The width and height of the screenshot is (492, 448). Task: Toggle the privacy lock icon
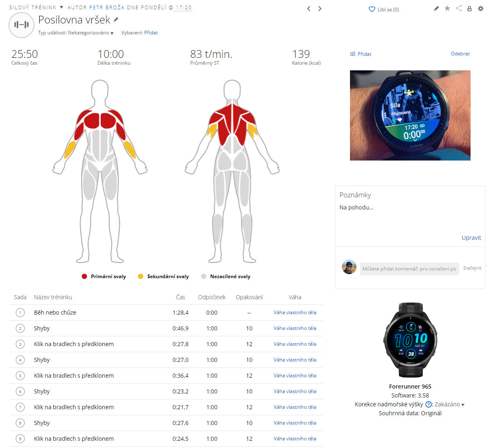[x=469, y=8]
